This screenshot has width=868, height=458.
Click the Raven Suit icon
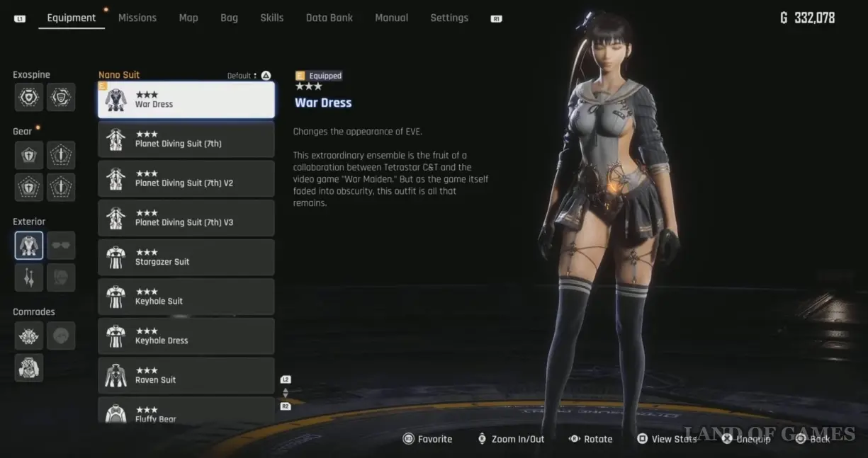[x=116, y=376]
